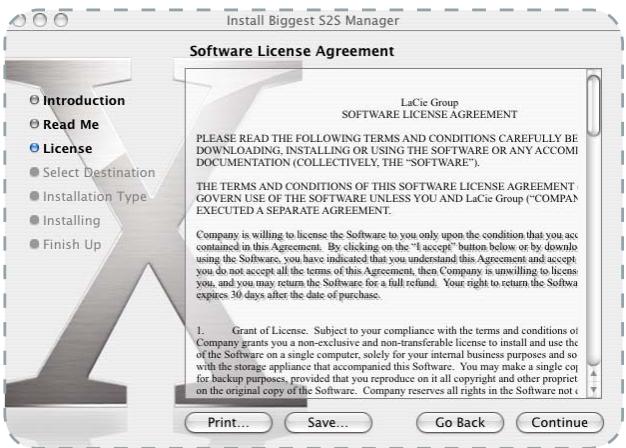Click the Installing step bullet
The width and height of the screenshot is (626, 448).
pos(34,220)
